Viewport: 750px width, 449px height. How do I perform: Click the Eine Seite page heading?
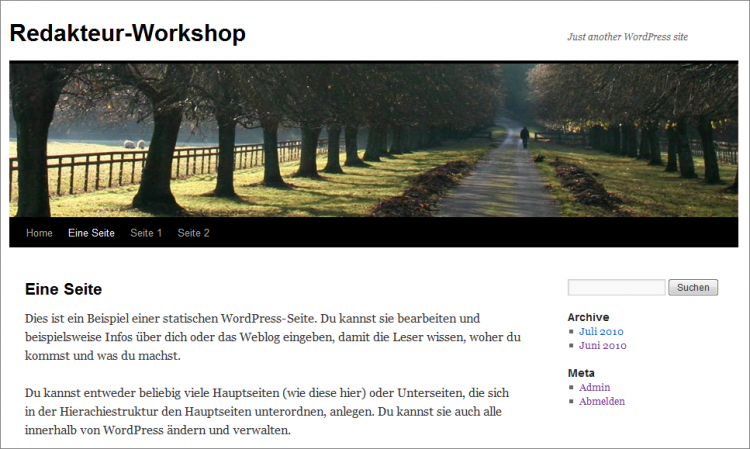63,289
